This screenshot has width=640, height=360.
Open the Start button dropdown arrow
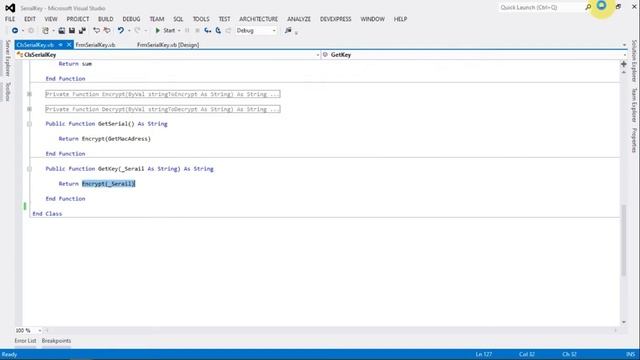(x=179, y=31)
